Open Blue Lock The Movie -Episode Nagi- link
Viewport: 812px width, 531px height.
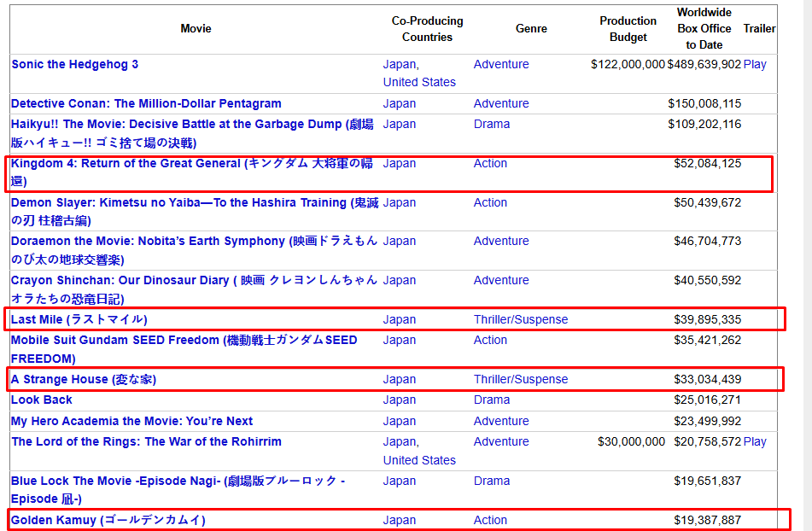pos(178,490)
